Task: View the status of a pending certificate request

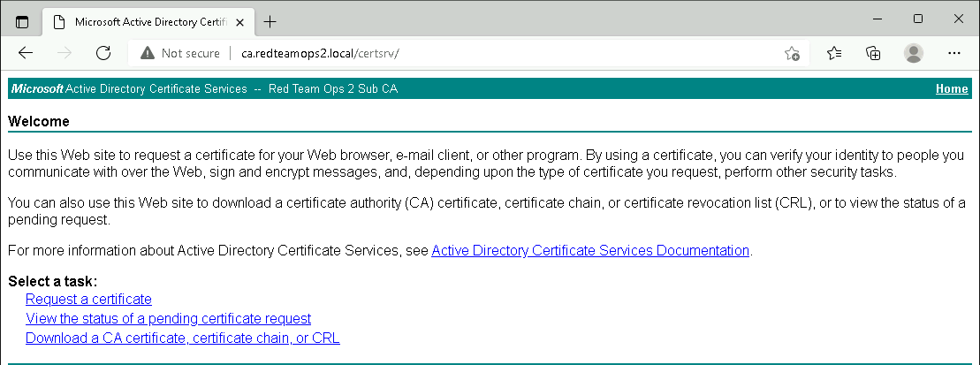Action: [168, 318]
